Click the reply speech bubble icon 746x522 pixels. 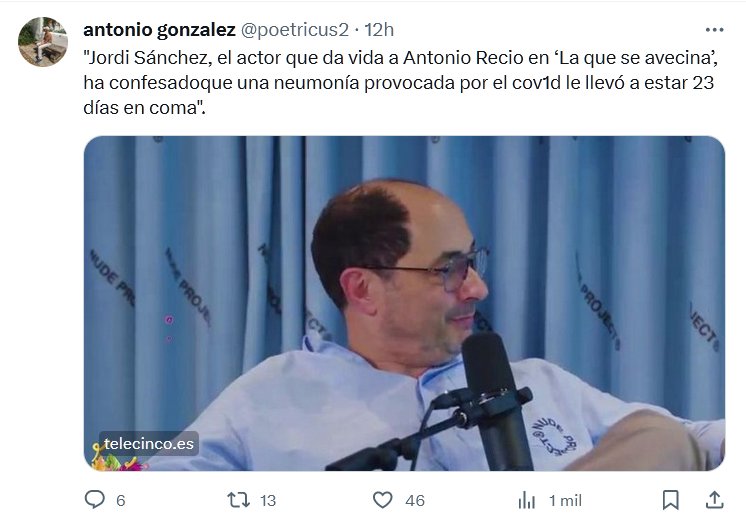click(94, 500)
